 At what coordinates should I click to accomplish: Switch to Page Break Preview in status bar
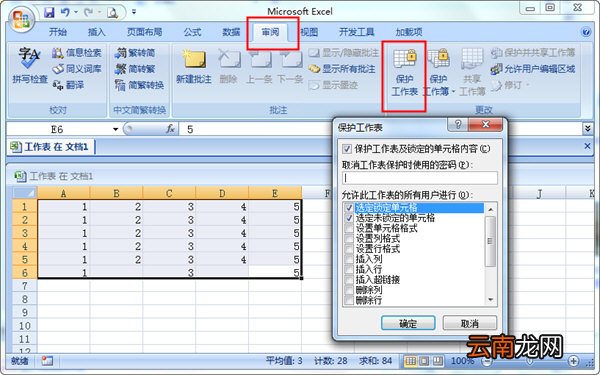(438, 361)
